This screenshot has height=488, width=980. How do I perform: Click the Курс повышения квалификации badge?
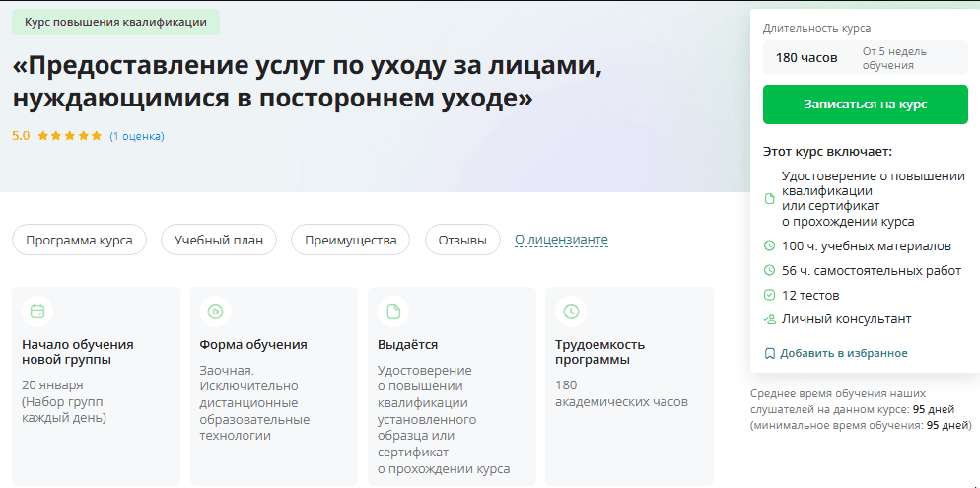pyautogui.click(x=115, y=22)
